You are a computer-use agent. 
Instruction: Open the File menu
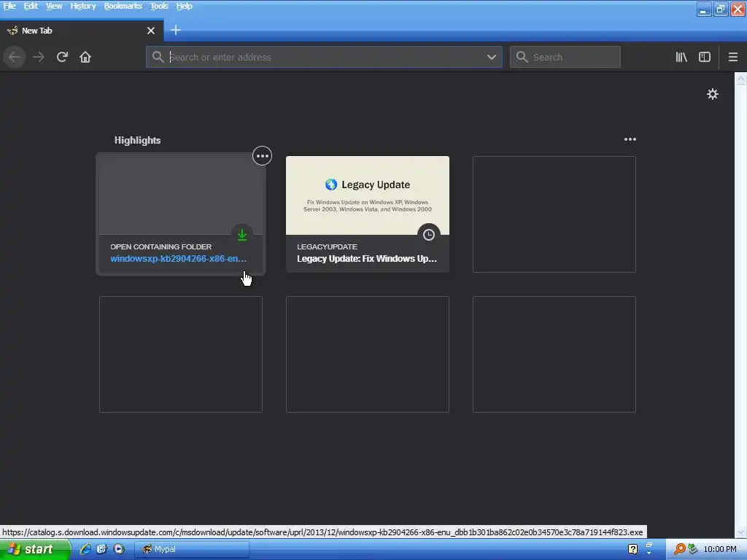[9, 6]
